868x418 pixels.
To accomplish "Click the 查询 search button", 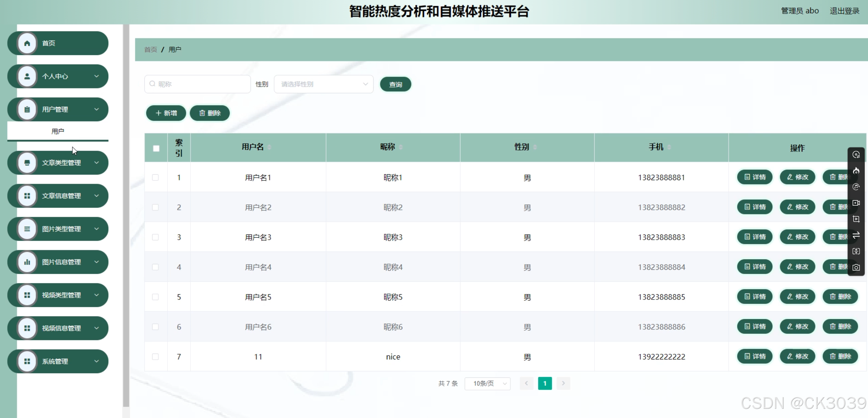I will (395, 84).
